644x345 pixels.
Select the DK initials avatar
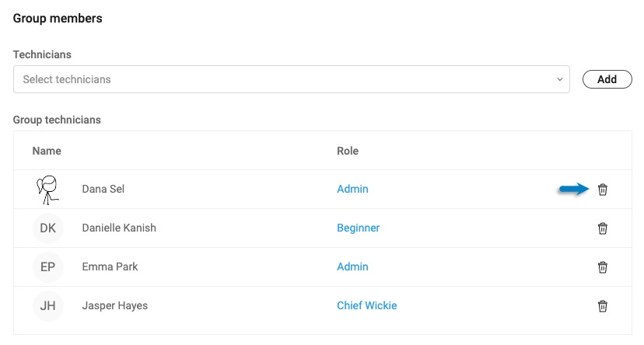[48, 228]
